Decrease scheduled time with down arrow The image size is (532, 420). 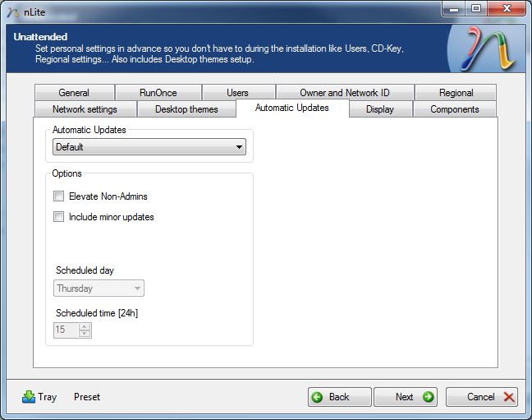click(x=84, y=333)
